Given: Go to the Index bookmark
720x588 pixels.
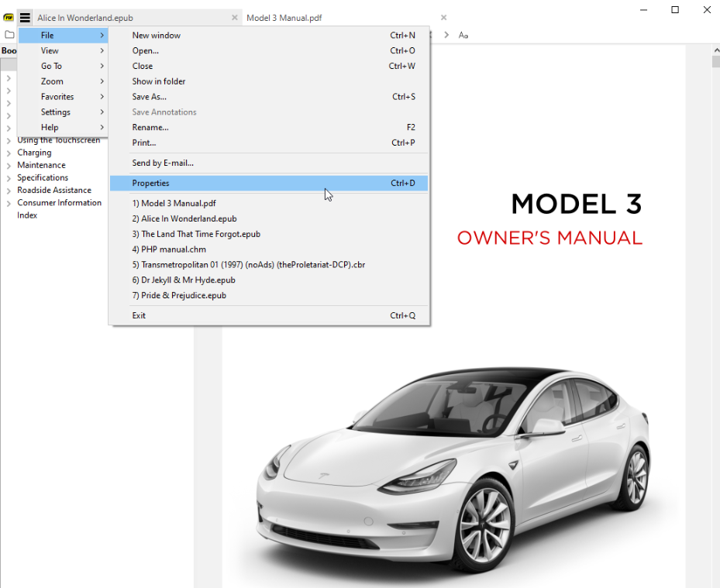Looking at the screenshot, I should pyautogui.click(x=27, y=215).
